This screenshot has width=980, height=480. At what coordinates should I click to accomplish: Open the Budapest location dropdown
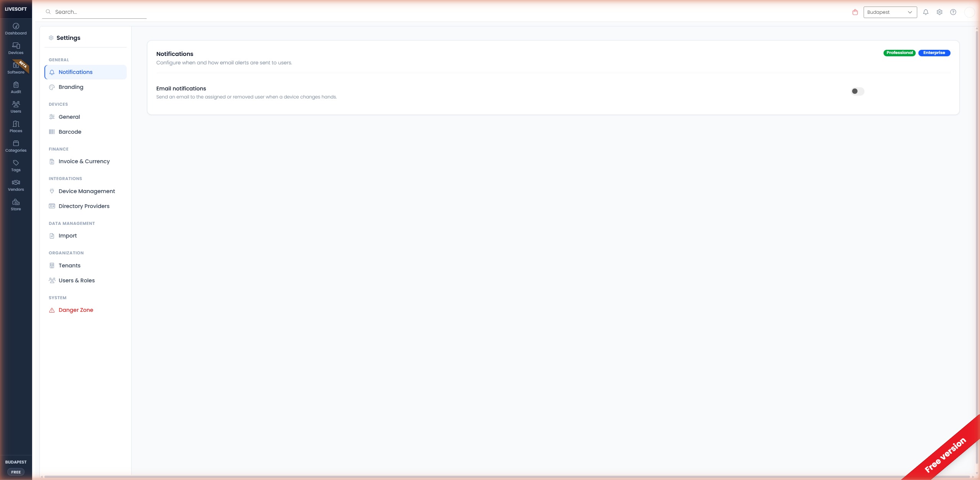pos(890,12)
